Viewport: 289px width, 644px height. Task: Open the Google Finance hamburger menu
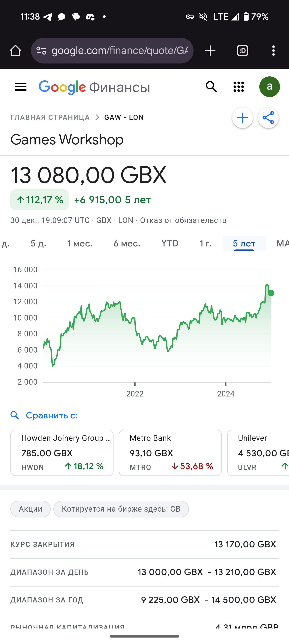coord(21,87)
